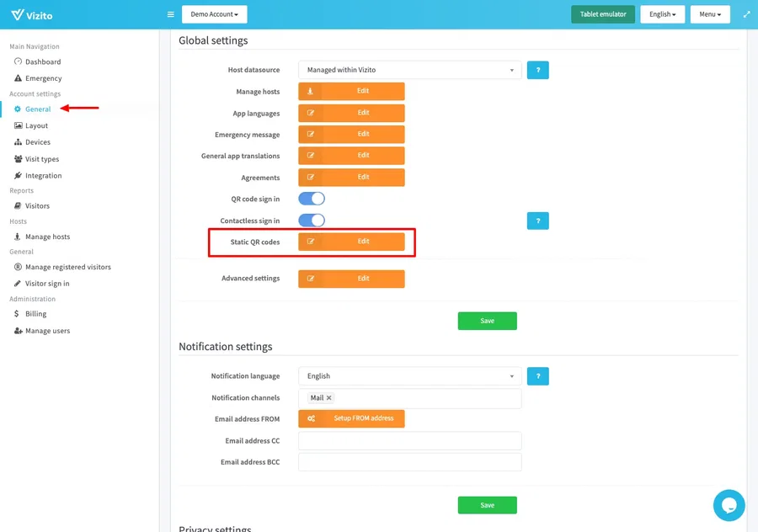
Task: Click the fullscreen expand icon
Action: [746, 14]
